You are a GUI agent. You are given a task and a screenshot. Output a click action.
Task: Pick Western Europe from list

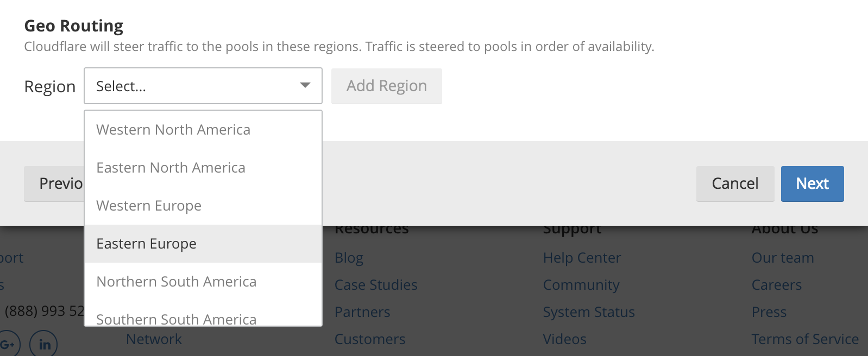(149, 206)
